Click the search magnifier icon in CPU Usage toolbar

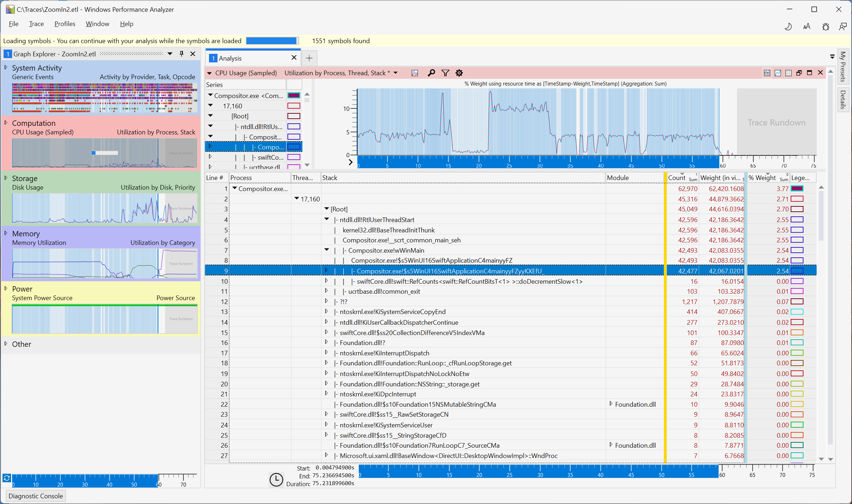tap(431, 73)
